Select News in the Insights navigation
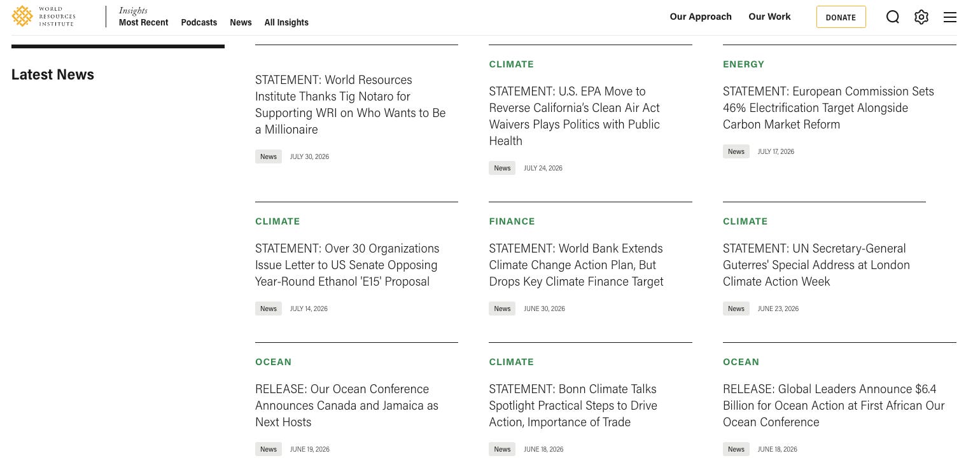980x472 pixels. (241, 22)
